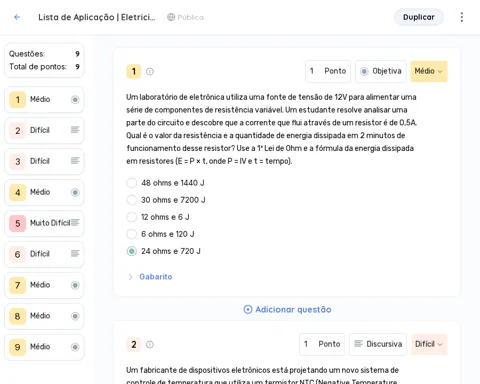Click the info icon beside question 1

click(x=150, y=71)
